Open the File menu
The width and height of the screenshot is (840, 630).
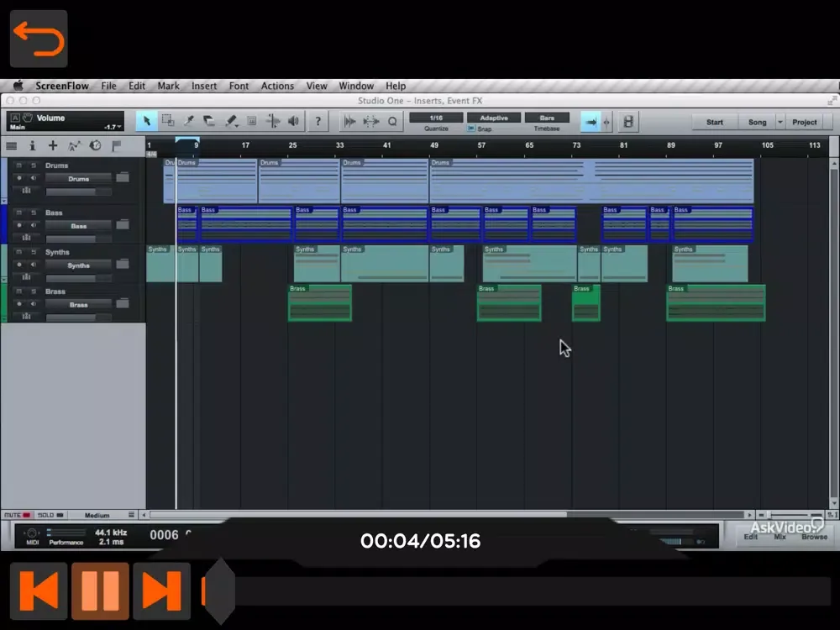point(108,86)
